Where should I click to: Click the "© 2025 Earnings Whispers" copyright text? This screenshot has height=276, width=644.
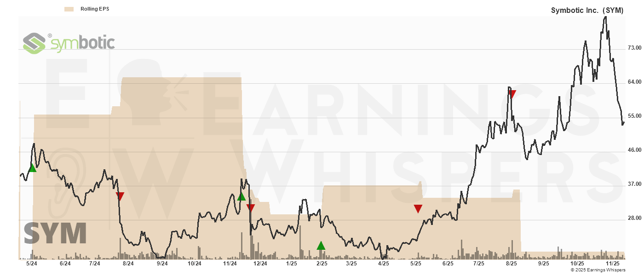coord(598,270)
